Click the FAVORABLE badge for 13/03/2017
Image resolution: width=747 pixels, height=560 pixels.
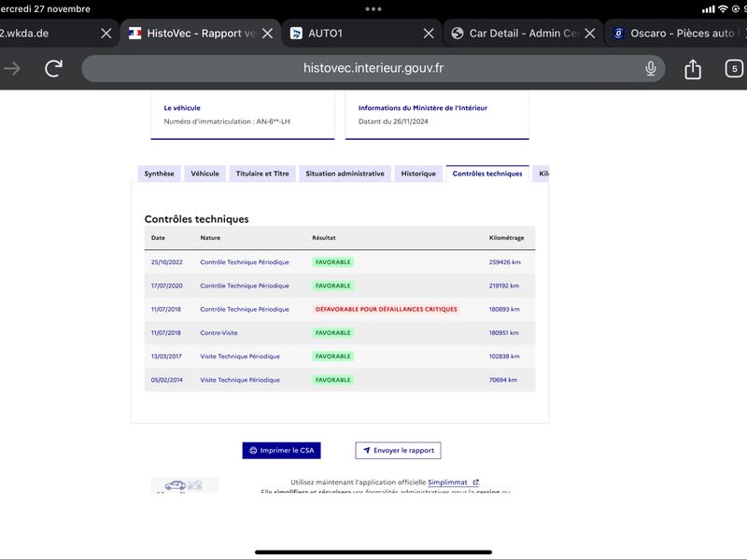[x=333, y=357]
